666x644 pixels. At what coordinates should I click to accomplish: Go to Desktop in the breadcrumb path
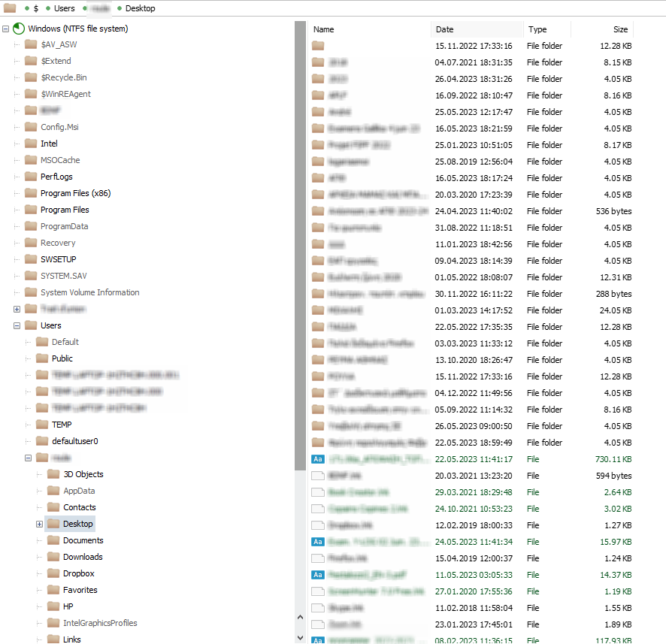pos(140,8)
